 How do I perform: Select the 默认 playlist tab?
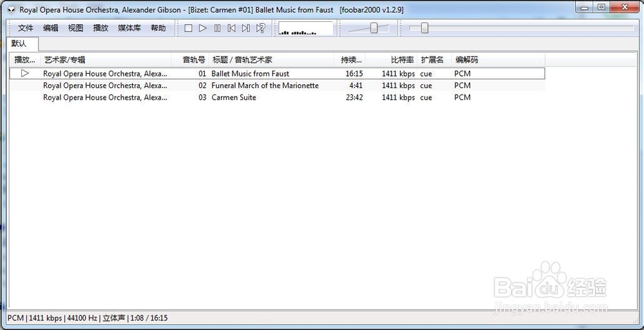23,44
